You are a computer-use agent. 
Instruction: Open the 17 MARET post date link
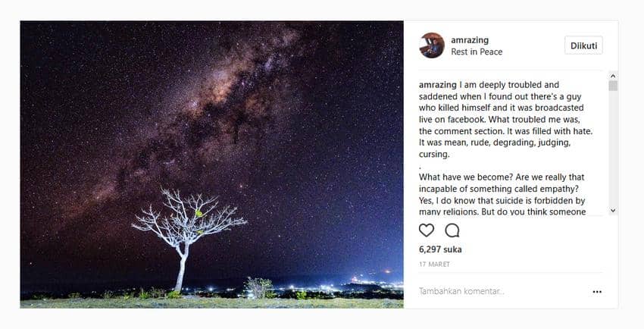(434, 265)
